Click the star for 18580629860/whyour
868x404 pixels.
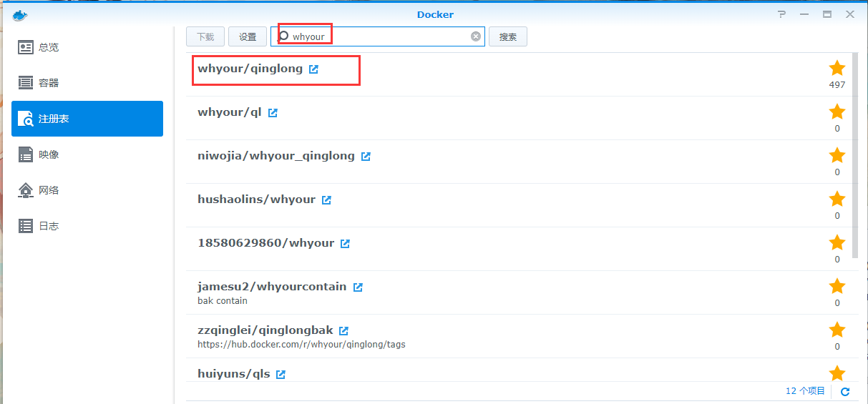click(837, 243)
